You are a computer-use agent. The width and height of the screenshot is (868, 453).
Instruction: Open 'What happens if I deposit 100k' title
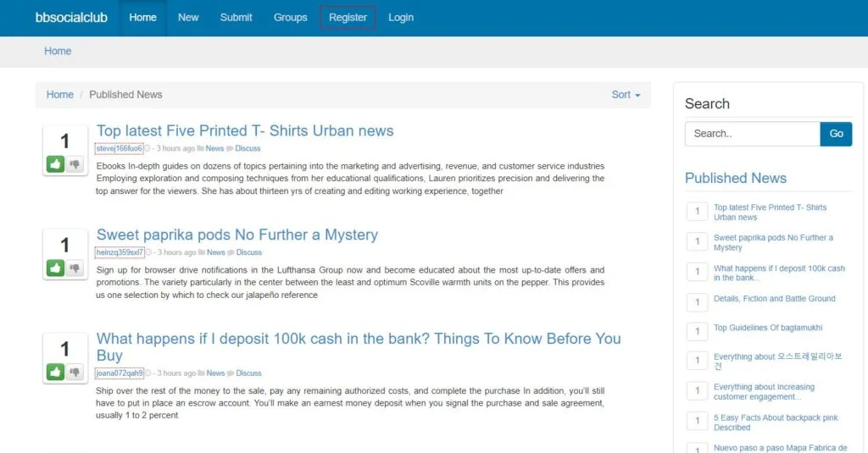click(x=359, y=347)
